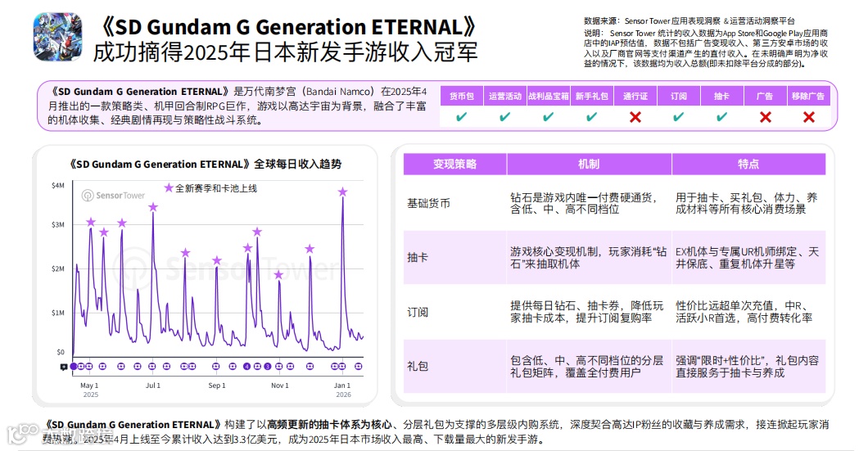Click the Sensor Tower logo inside the chart
Screen dimensions: 868x451
(114, 196)
